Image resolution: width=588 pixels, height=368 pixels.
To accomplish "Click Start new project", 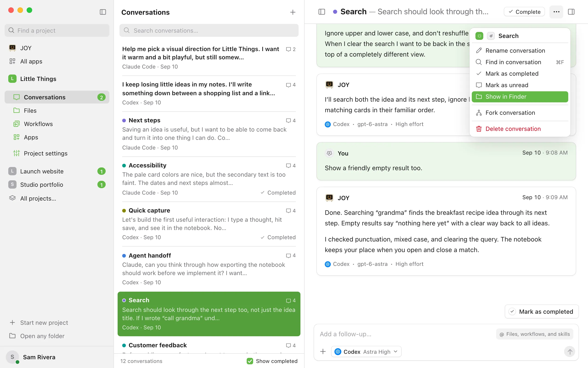I will pos(57,322).
